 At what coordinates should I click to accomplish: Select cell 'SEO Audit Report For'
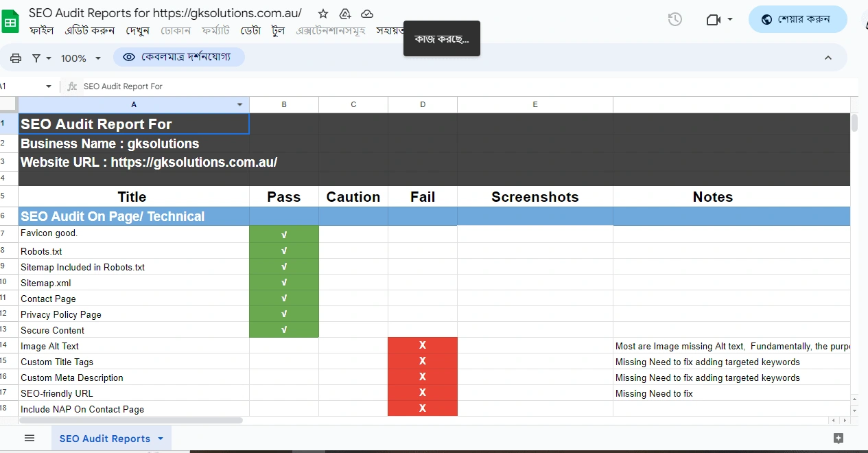click(134, 124)
